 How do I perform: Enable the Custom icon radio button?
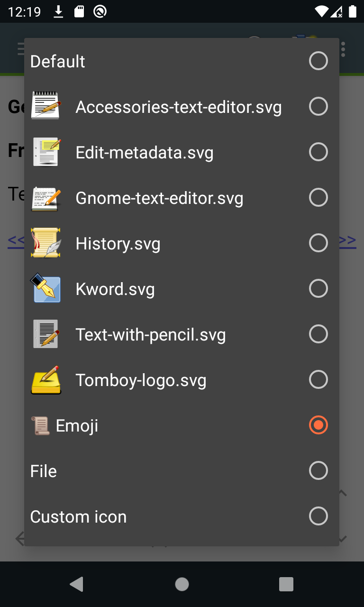(318, 516)
